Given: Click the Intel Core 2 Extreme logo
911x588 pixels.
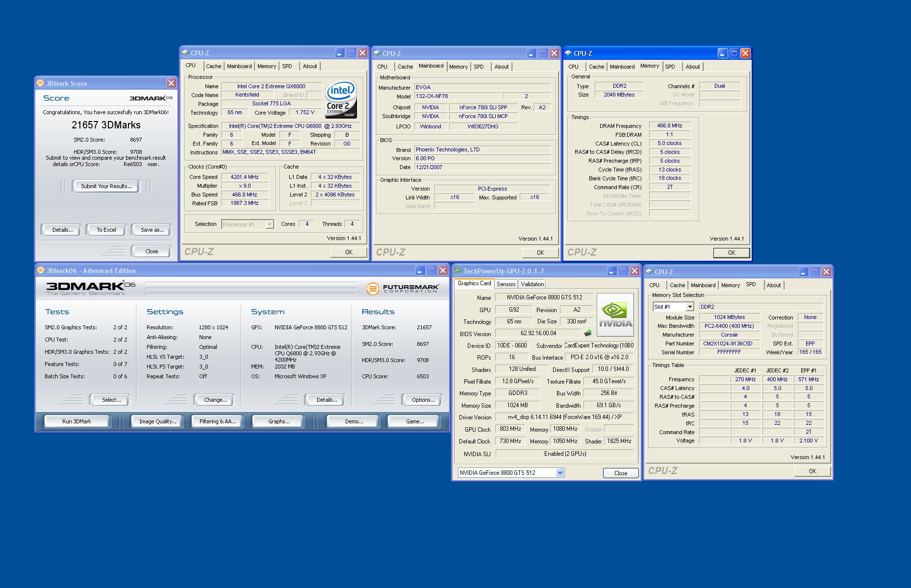Looking at the screenshot, I should [341, 99].
